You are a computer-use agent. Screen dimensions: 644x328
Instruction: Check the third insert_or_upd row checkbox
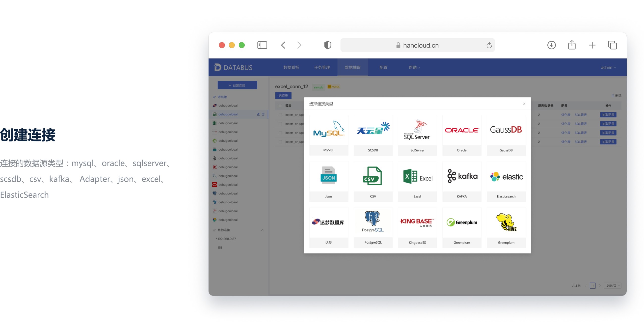pos(280,133)
